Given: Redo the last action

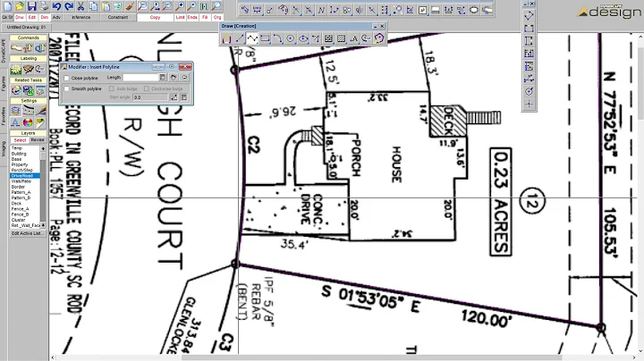Looking at the screenshot, I should pos(69,6).
